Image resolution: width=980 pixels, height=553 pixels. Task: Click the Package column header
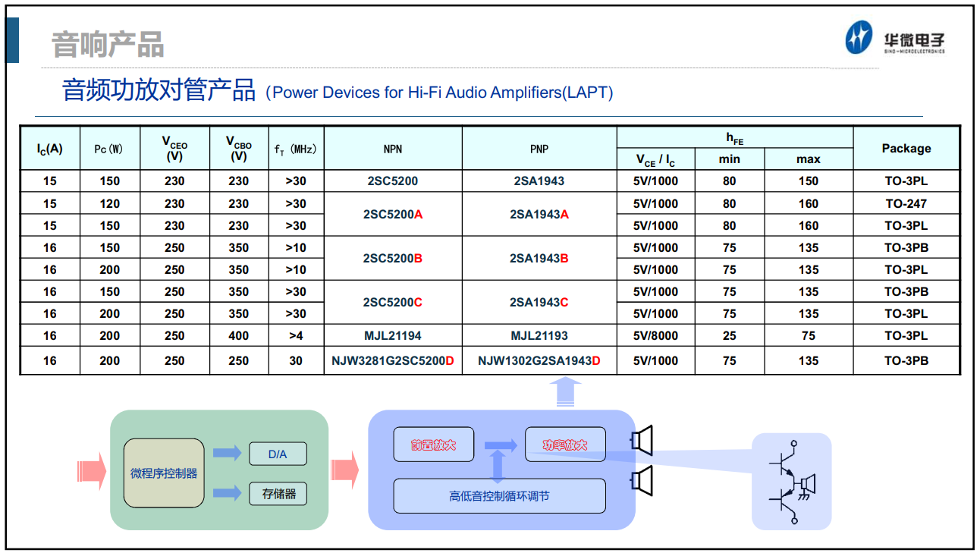[x=906, y=149]
